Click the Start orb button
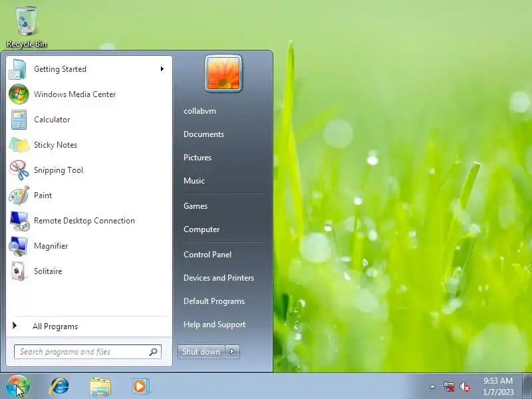Image resolution: width=532 pixels, height=399 pixels. coord(18,386)
